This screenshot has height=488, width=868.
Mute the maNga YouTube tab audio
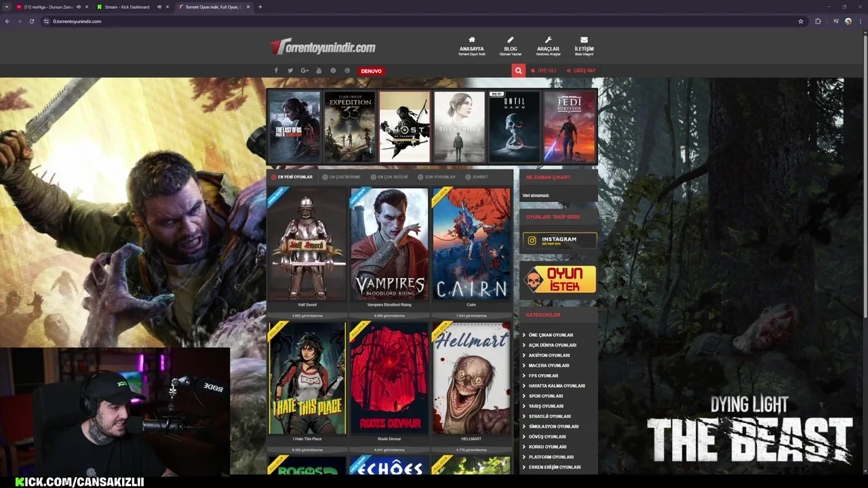pyautogui.click(x=78, y=7)
